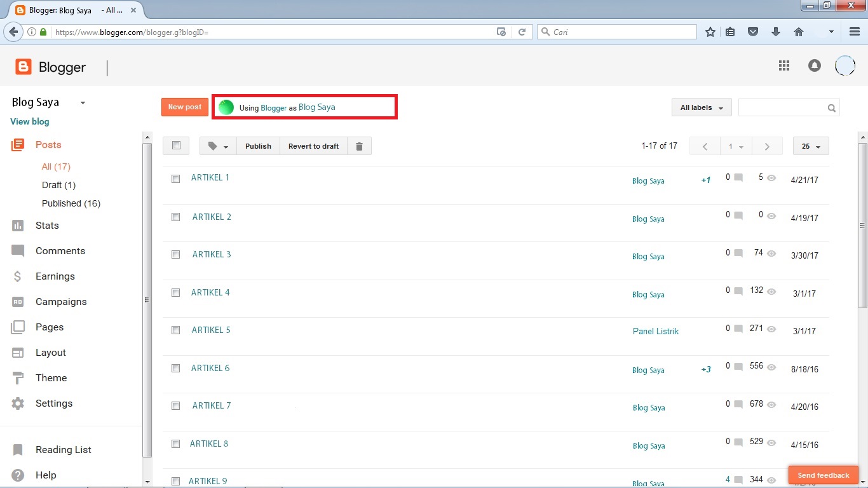
Task: Open the label tag dropdown
Action: (218, 146)
